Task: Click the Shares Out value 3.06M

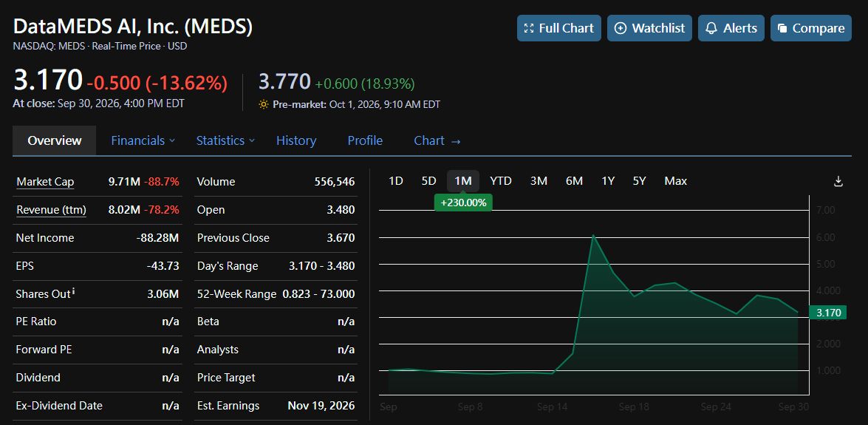Action: [x=163, y=293]
